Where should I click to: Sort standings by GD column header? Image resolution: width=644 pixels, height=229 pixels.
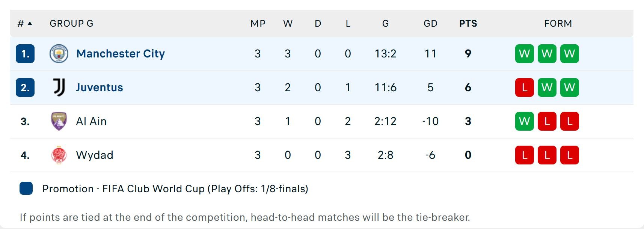tap(430, 23)
